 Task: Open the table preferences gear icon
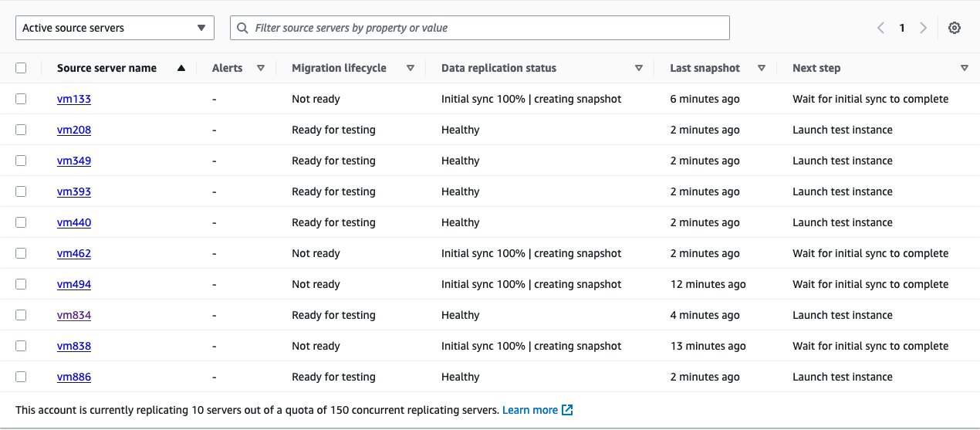coord(955,28)
